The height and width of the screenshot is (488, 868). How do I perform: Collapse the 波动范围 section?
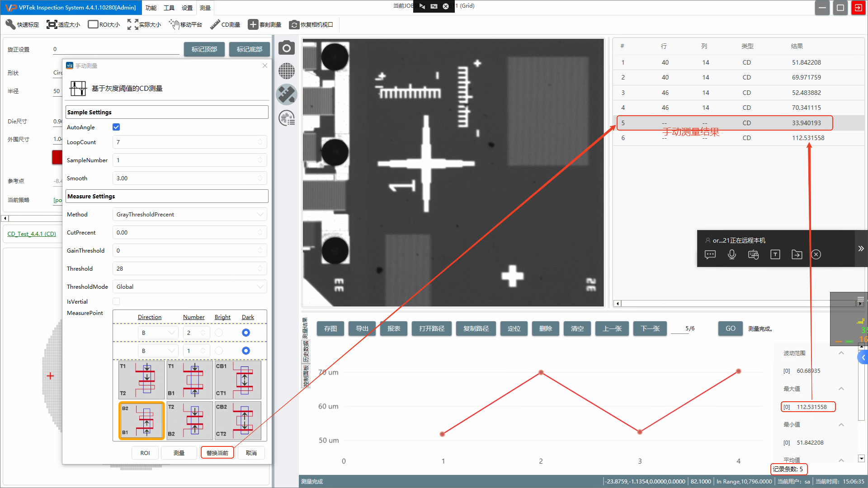click(841, 353)
